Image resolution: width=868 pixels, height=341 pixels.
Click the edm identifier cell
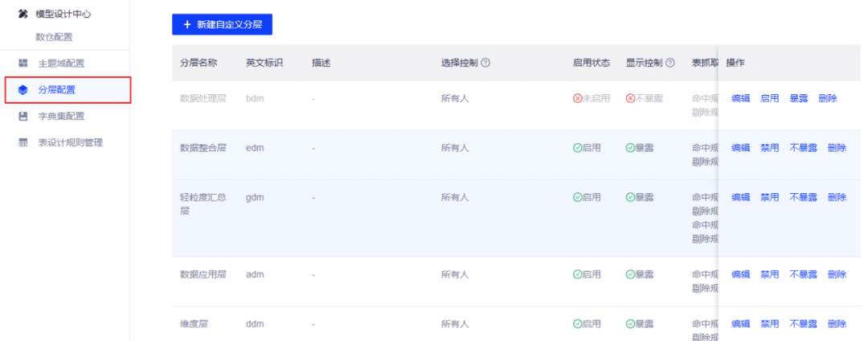point(254,148)
